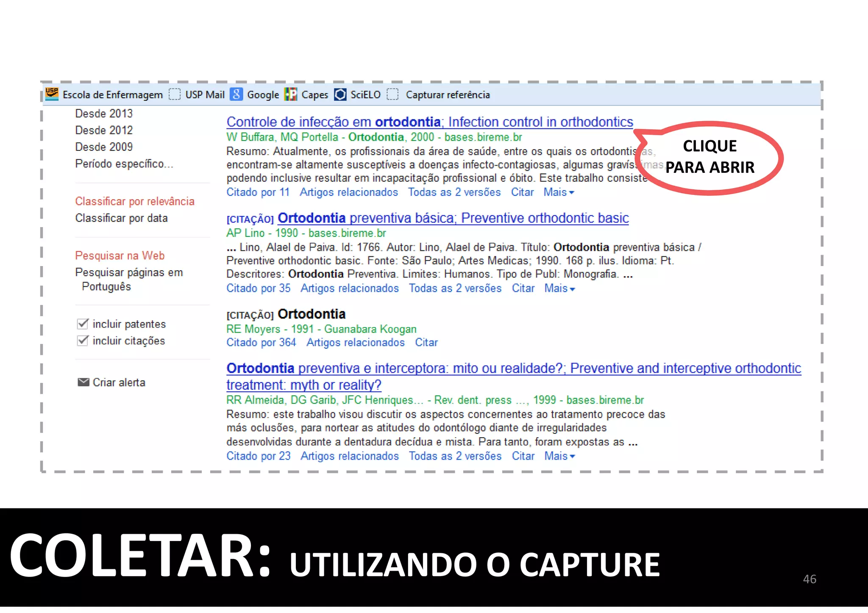This screenshot has width=868, height=613.
Task: Click RR Almeida, DG Garib author line
Action: tap(435, 400)
